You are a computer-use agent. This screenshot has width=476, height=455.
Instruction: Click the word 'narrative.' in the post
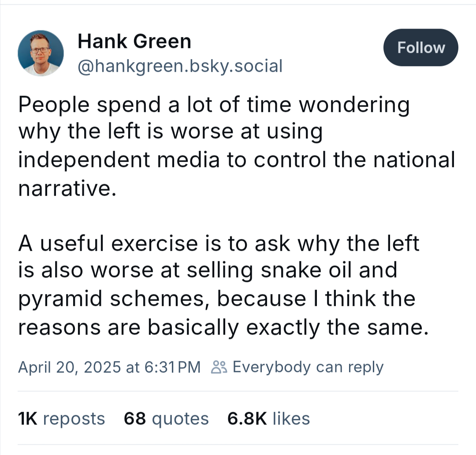pyautogui.click(x=67, y=188)
